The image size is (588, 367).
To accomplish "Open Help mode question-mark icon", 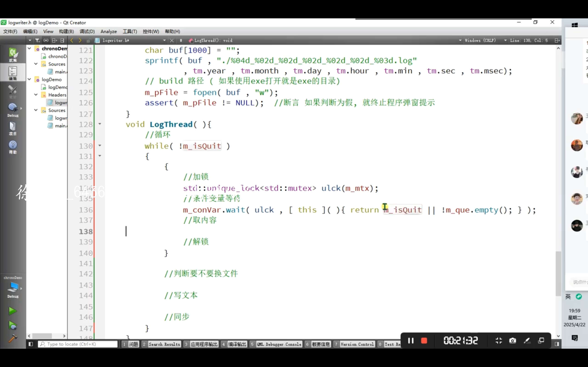I will tap(13, 146).
